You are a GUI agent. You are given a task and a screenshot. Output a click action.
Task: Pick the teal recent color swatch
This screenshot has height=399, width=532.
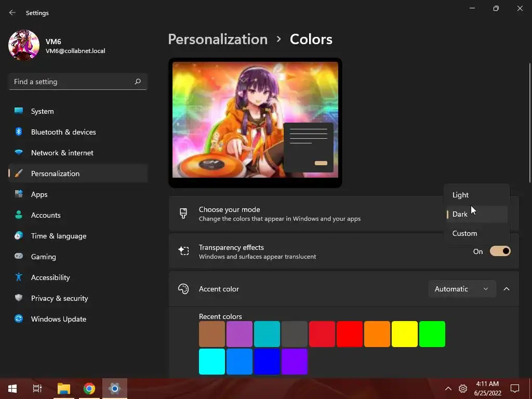click(x=267, y=334)
